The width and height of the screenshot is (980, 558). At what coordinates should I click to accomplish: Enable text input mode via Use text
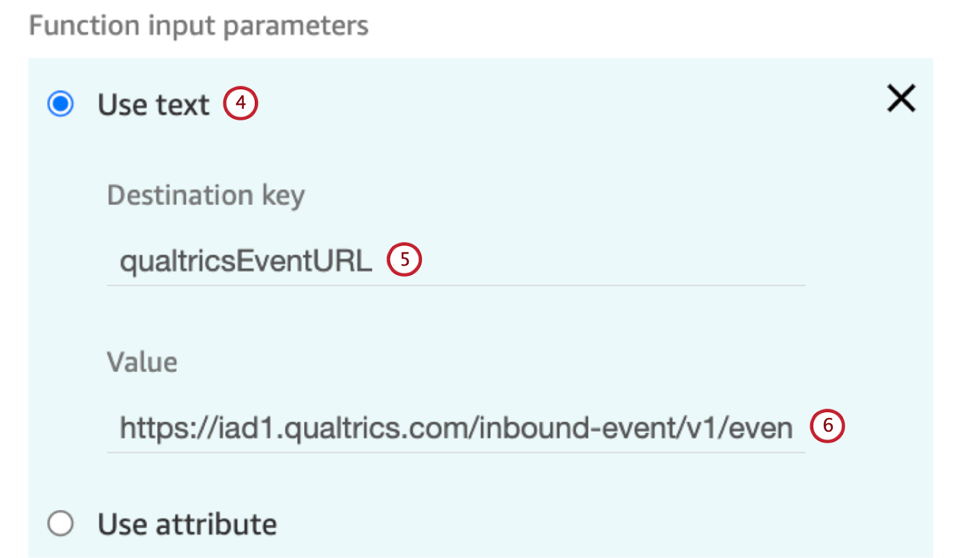click(61, 104)
